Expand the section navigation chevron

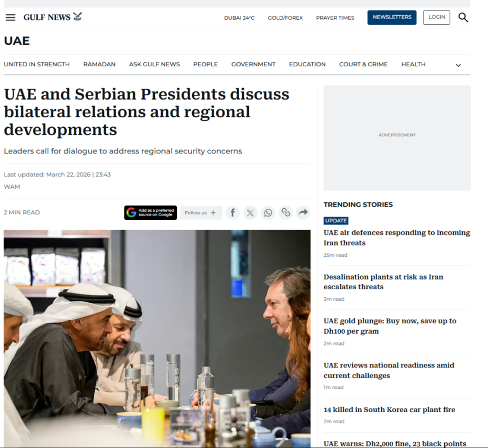click(x=458, y=65)
